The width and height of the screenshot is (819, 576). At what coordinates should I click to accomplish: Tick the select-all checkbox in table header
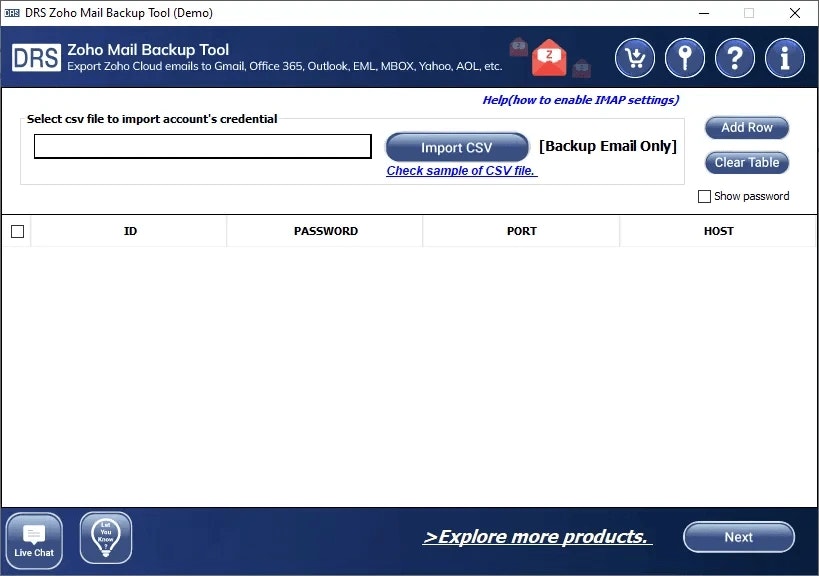coord(17,231)
